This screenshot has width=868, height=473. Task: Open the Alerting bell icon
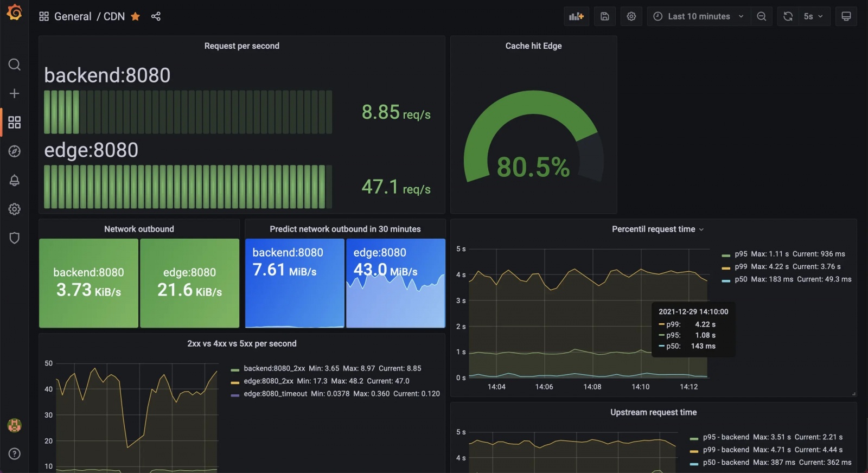15,180
